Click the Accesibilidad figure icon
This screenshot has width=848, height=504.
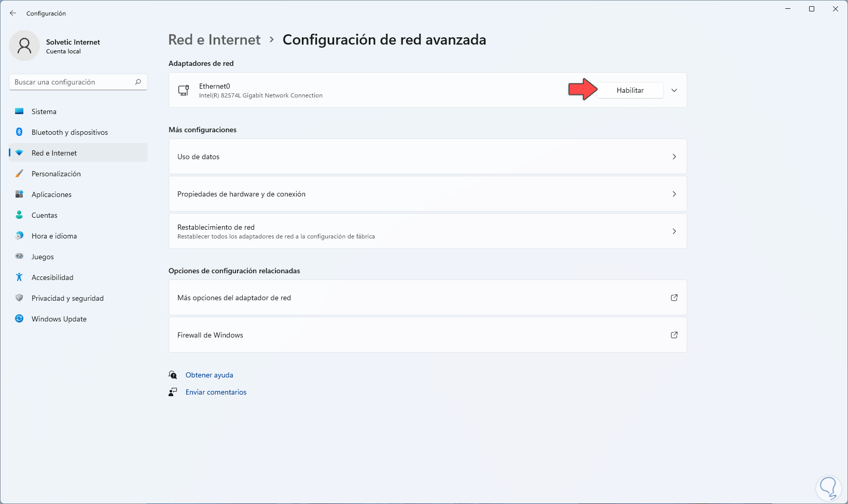[x=19, y=277]
